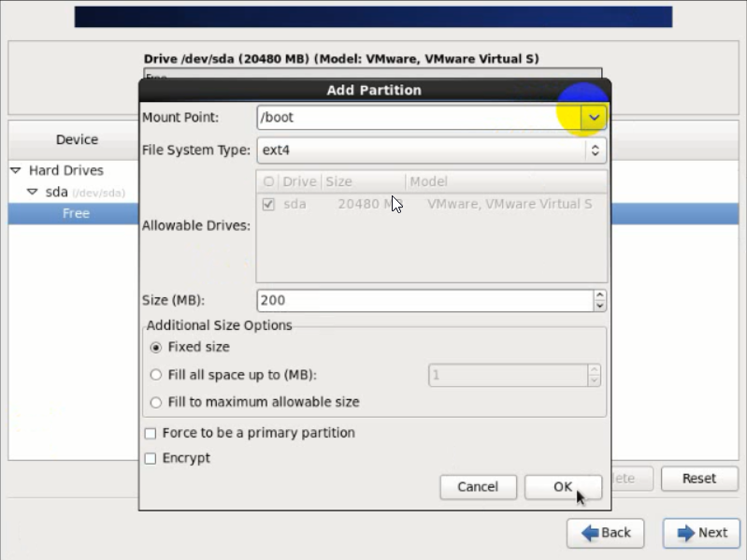
Task: Go to the previous step with Back
Action: 606,533
